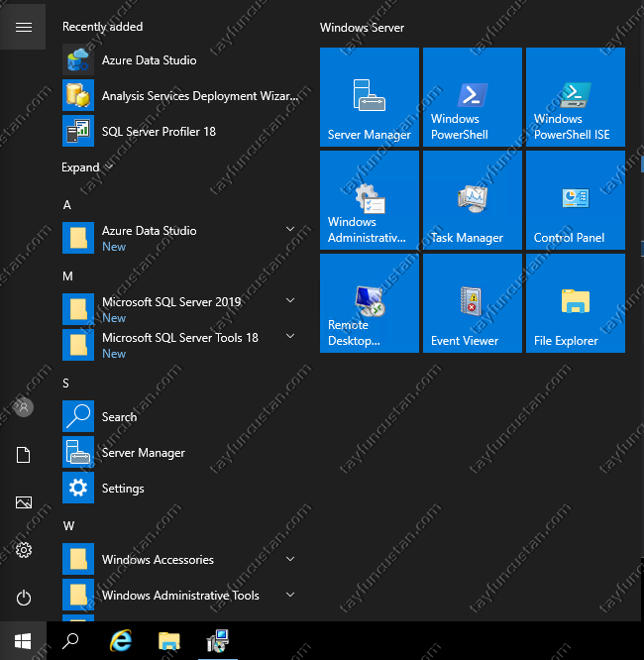Click the letter A section header

pos(67,205)
